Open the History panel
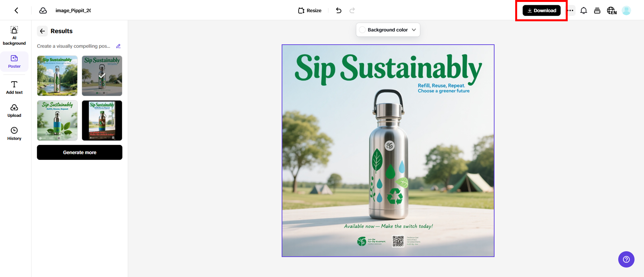This screenshot has height=277, width=644. point(14,134)
